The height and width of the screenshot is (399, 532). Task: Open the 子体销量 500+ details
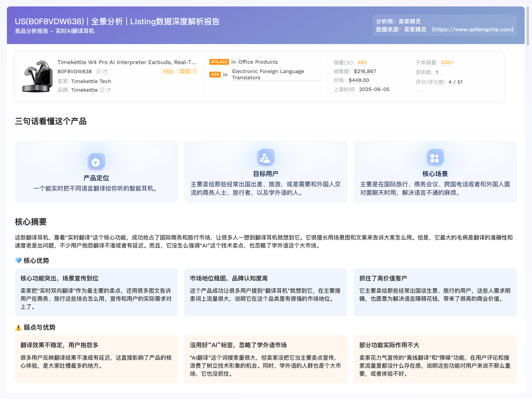[447, 62]
